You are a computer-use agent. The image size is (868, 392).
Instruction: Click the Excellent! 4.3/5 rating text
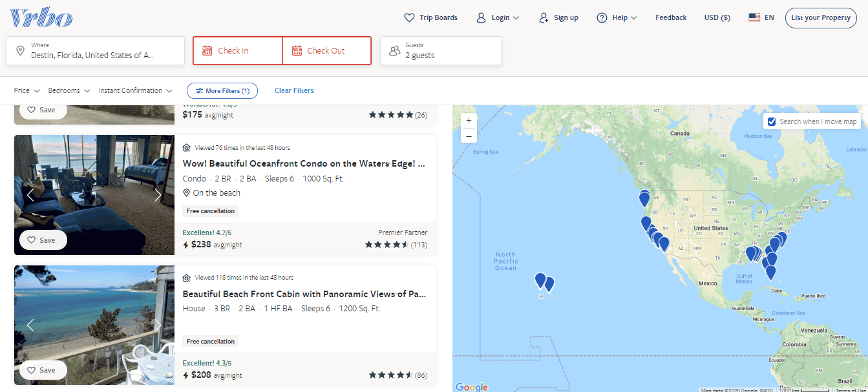click(x=207, y=363)
